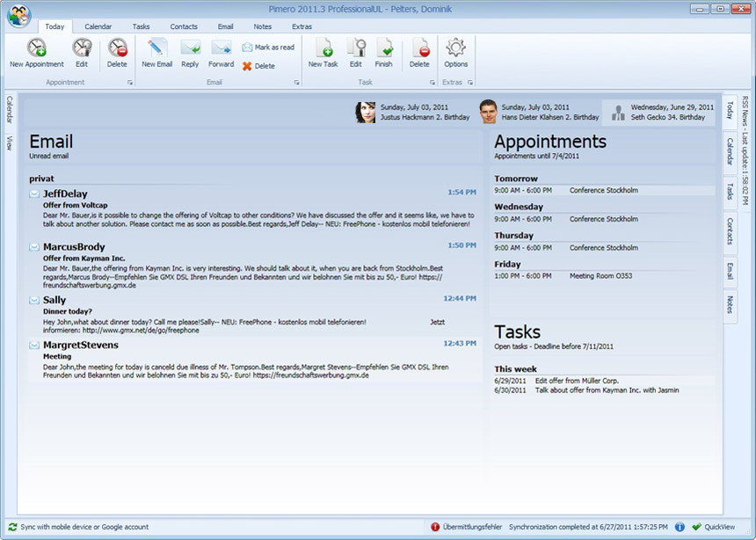The height and width of the screenshot is (540, 756).
Task: Expand the Task group dialog launcher
Action: [x=432, y=83]
